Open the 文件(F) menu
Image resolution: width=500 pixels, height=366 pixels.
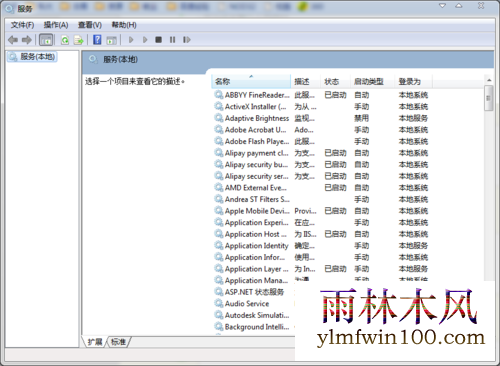(x=22, y=25)
